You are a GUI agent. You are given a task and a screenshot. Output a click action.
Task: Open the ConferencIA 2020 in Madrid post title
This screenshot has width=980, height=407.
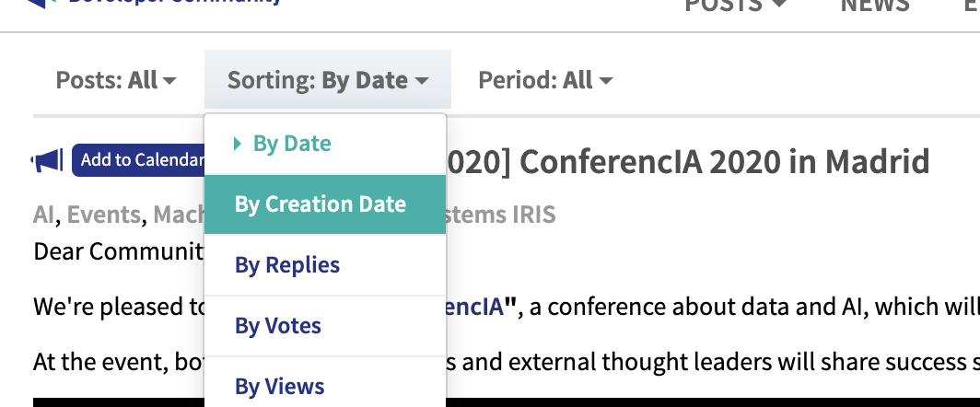click(687, 162)
